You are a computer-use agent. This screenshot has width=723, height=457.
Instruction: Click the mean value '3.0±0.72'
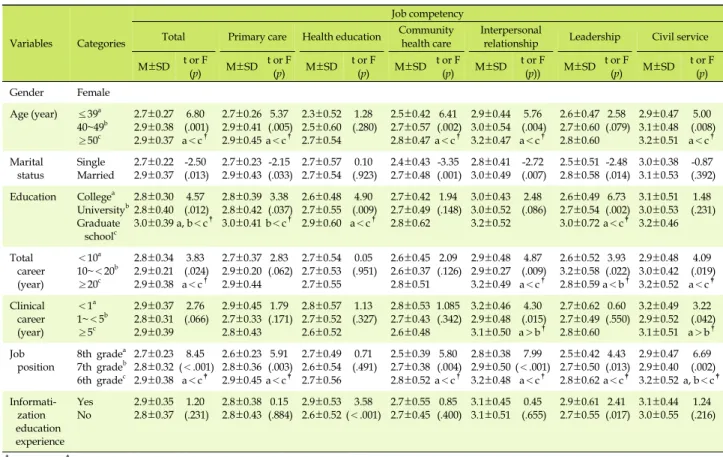click(x=580, y=223)
